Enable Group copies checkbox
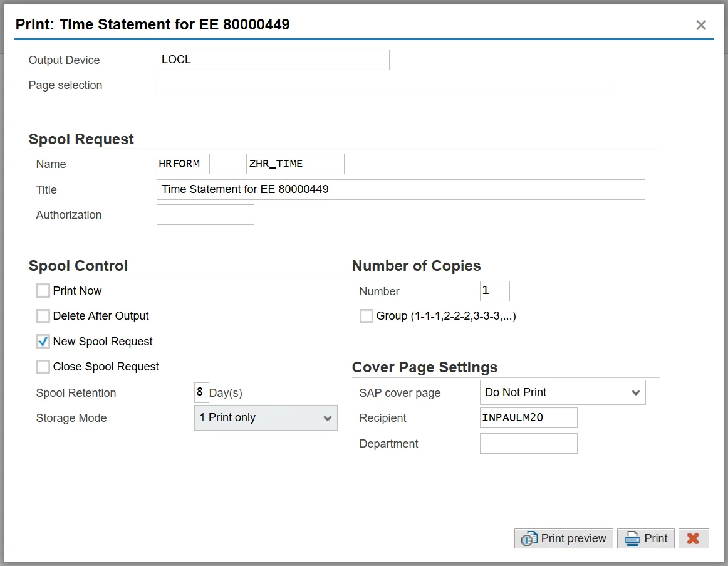Viewport: 728px width, 566px height. click(x=367, y=317)
